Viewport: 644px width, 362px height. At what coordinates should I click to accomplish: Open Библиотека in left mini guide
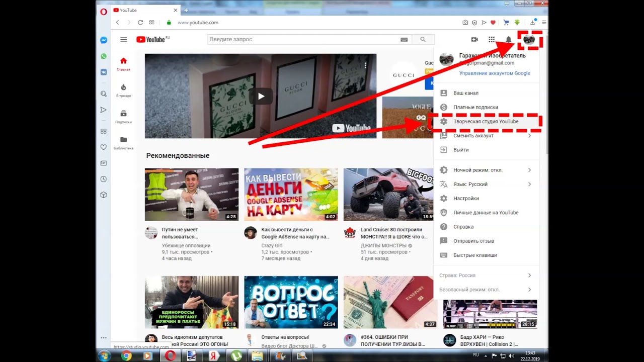pos(123,143)
